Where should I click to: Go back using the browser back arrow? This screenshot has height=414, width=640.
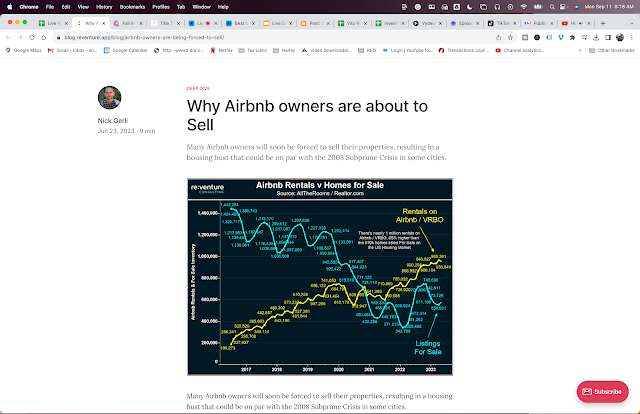pyautogui.click(x=8, y=38)
